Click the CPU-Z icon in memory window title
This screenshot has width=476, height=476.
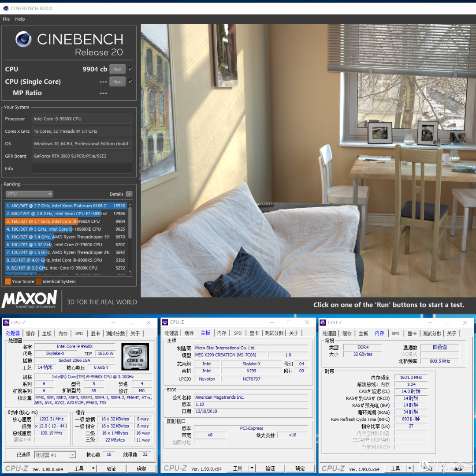point(323,322)
